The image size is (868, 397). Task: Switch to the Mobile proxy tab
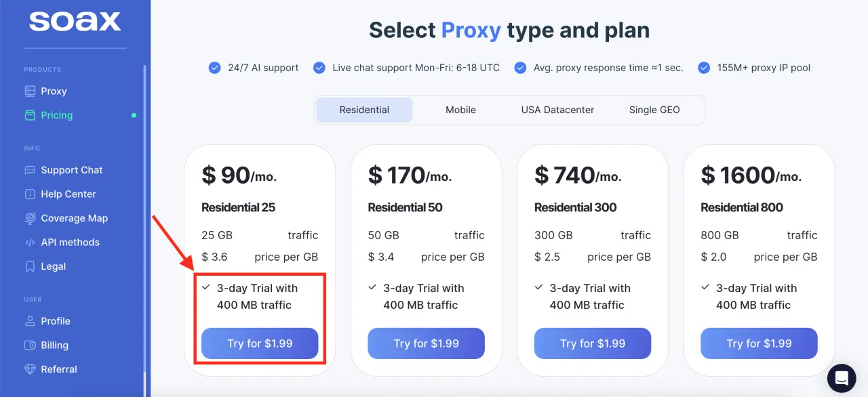coord(460,110)
